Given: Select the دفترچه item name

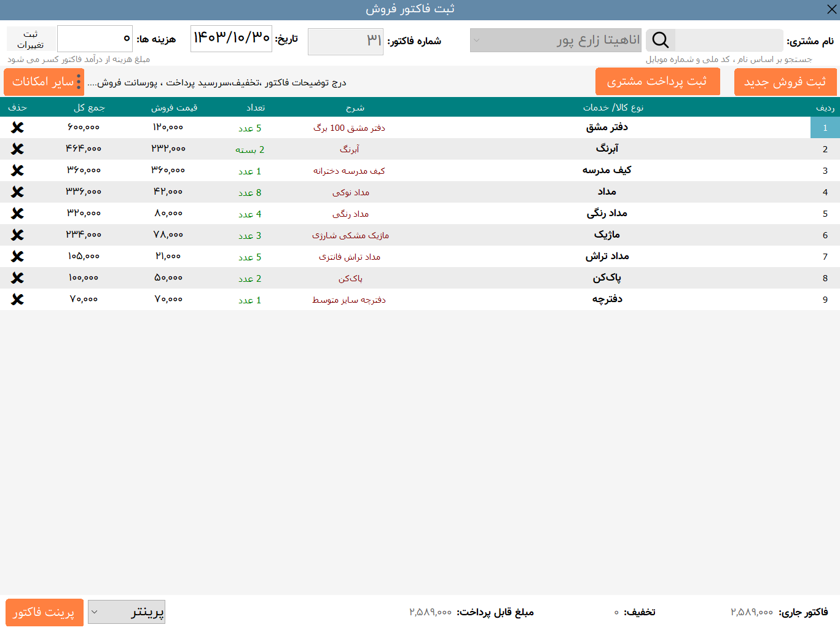Looking at the screenshot, I should tap(607, 299).
